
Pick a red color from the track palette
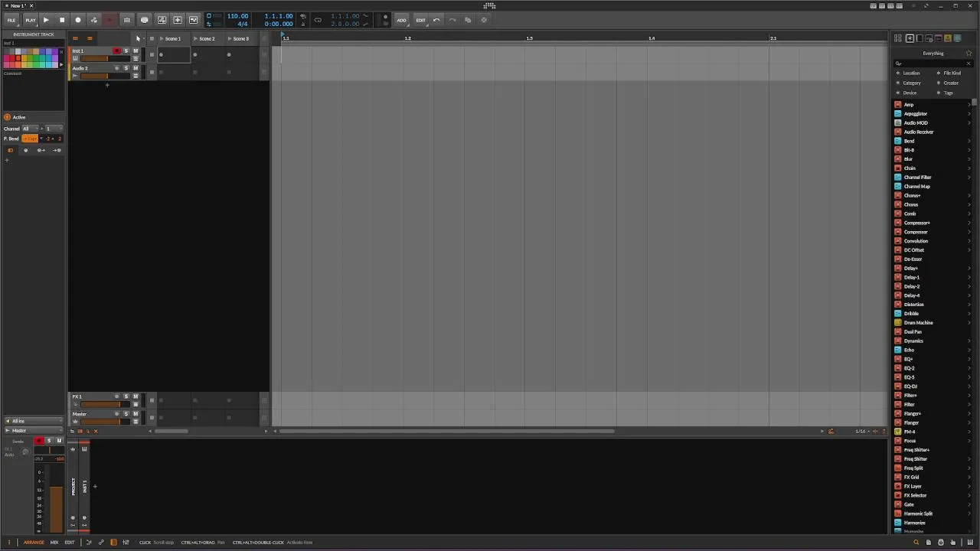[12, 58]
